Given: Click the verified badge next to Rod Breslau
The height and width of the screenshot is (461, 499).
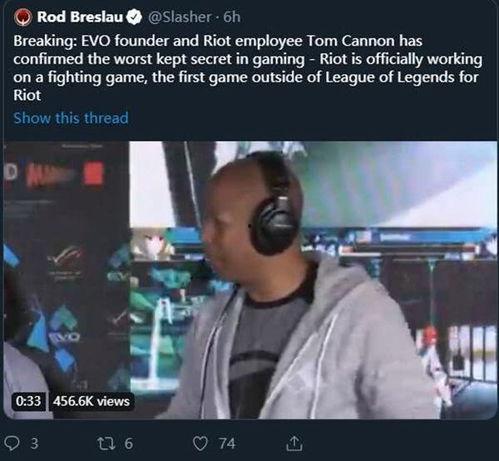Looking at the screenshot, I should click(134, 17).
